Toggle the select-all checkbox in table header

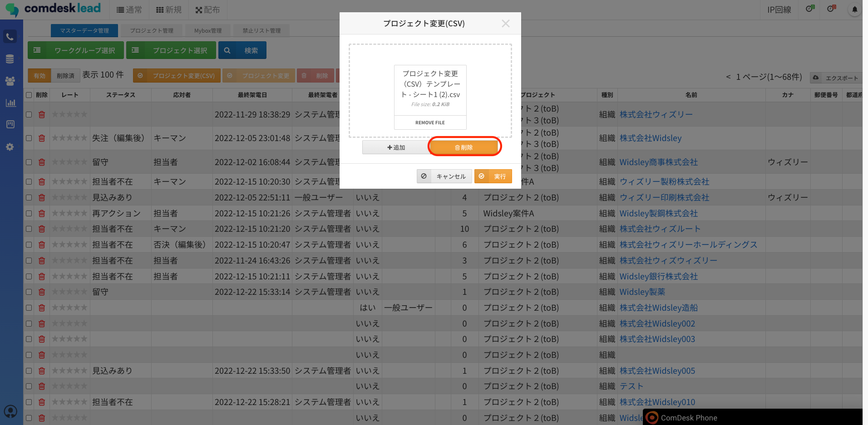29,95
